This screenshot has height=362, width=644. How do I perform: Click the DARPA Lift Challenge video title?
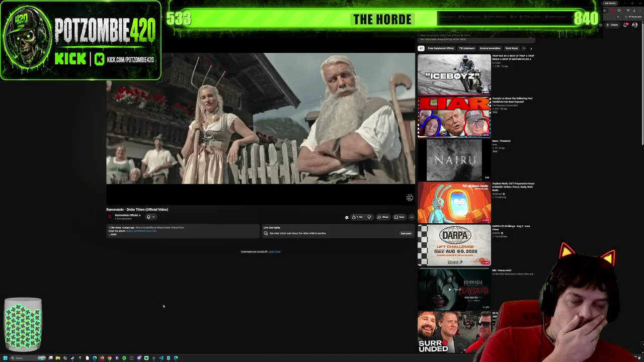pos(511,228)
